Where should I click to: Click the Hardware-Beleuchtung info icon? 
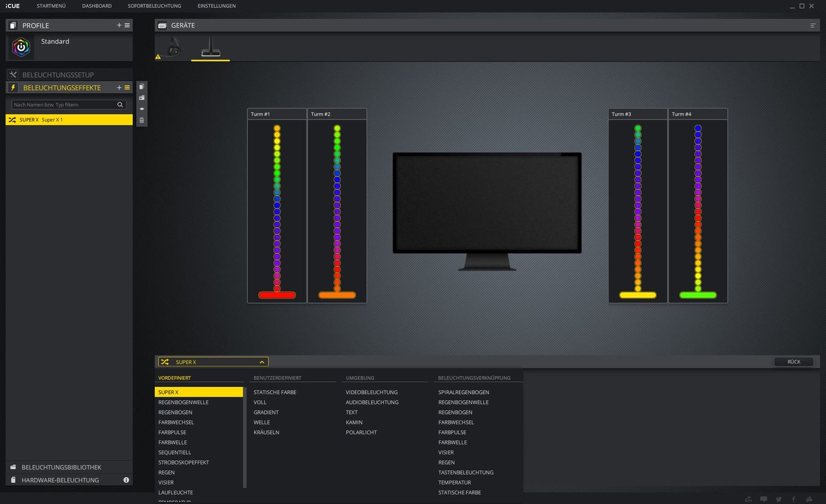126,480
